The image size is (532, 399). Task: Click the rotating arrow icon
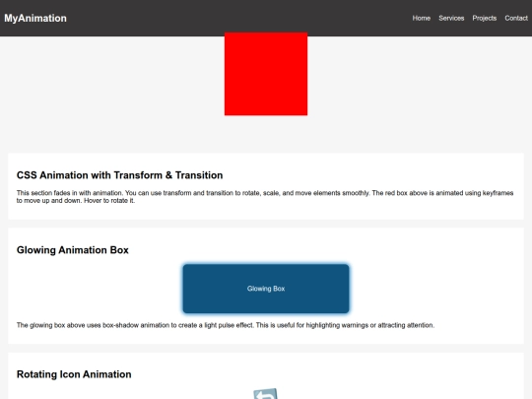pos(266,394)
